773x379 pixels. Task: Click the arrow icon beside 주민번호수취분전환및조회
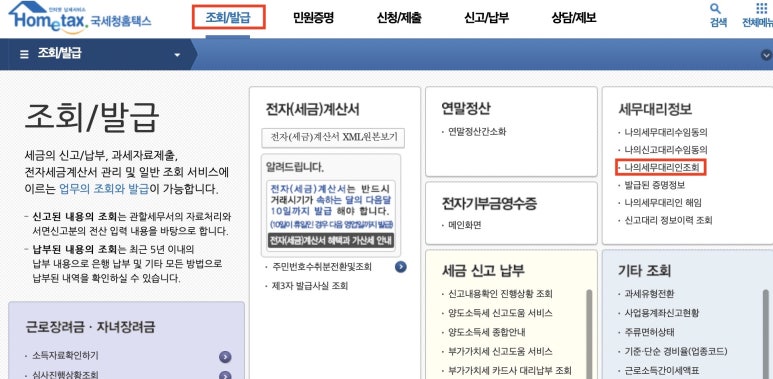coord(401,267)
